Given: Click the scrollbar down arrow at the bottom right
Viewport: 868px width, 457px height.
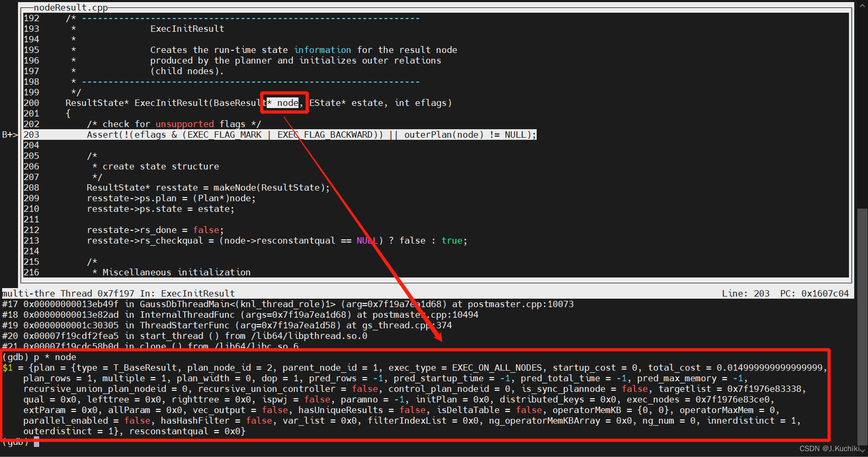Looking at the screenshot, I should pos(863,451).
